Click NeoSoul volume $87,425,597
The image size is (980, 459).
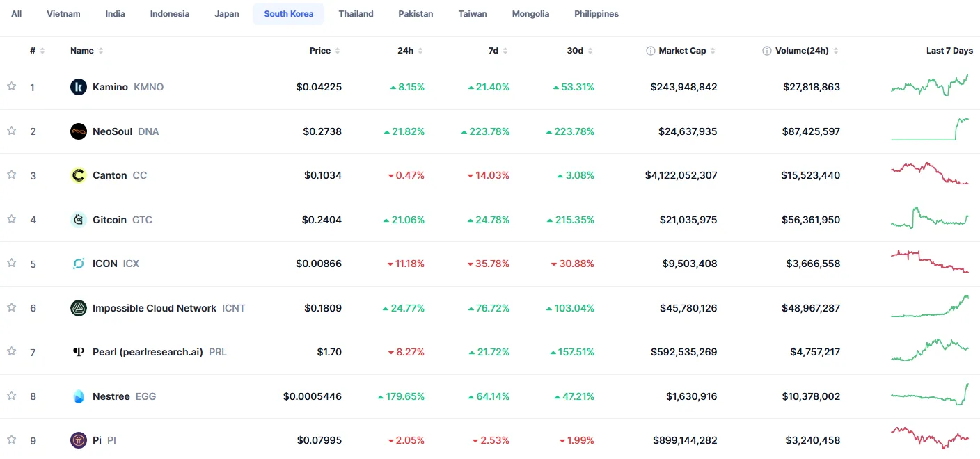(812, 131)
